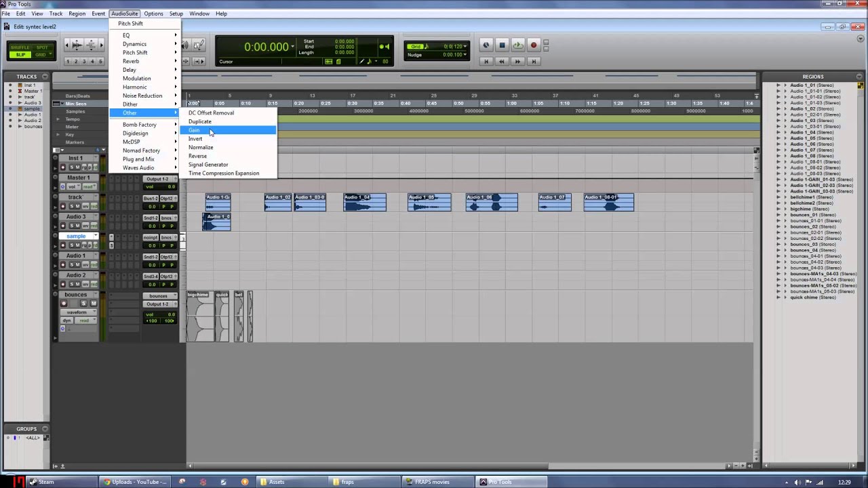
Task: Select zoom preset 1
Action: pos(68,62)
